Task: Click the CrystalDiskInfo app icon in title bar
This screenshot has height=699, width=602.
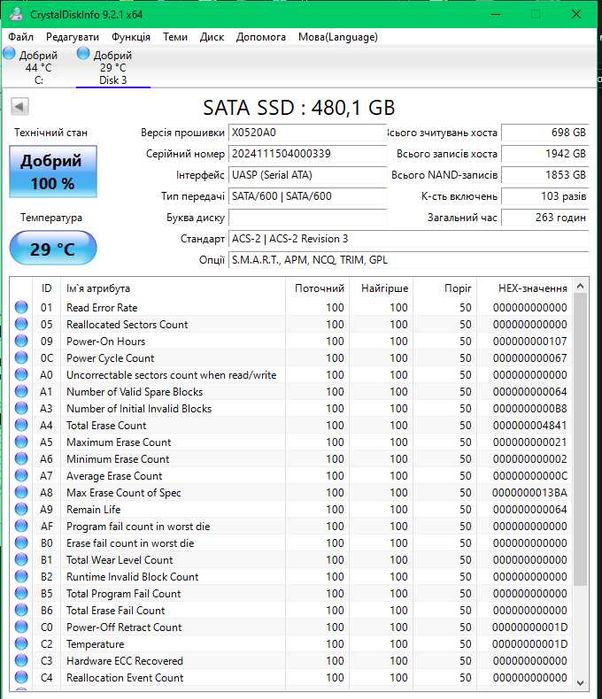Action: (x=16, y=14)
